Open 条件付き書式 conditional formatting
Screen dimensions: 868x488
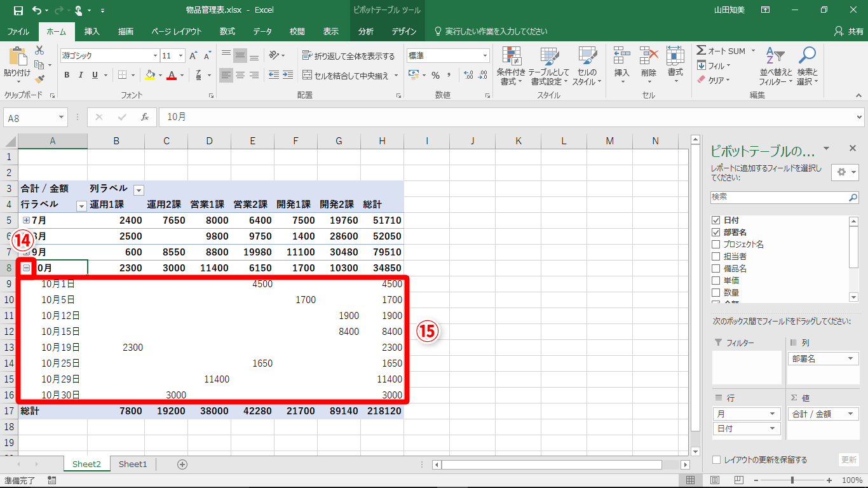click(511, 66)
